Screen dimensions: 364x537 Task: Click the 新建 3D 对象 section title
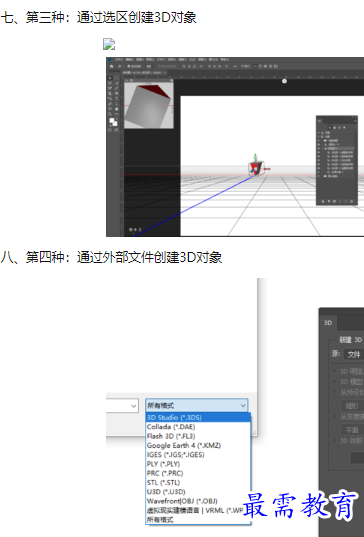click(x=351, y=339)
